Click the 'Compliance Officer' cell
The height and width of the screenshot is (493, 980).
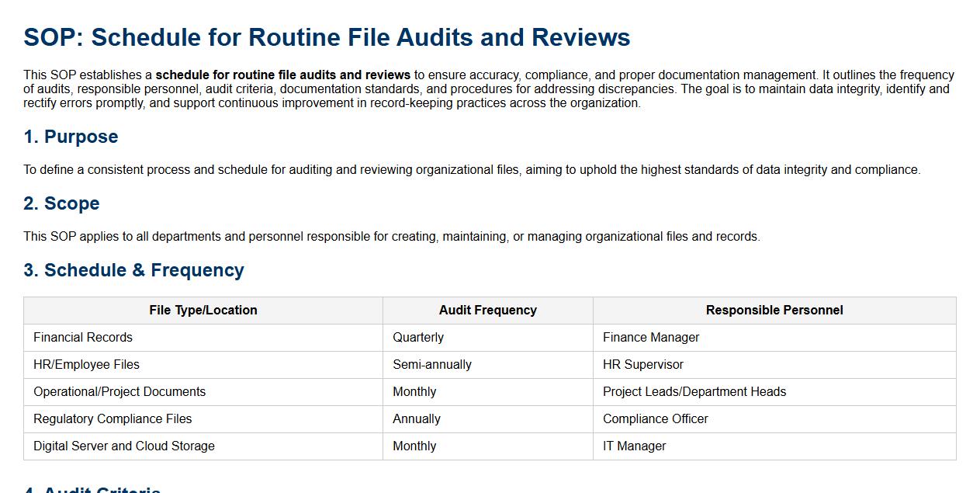tap(656, 418)
